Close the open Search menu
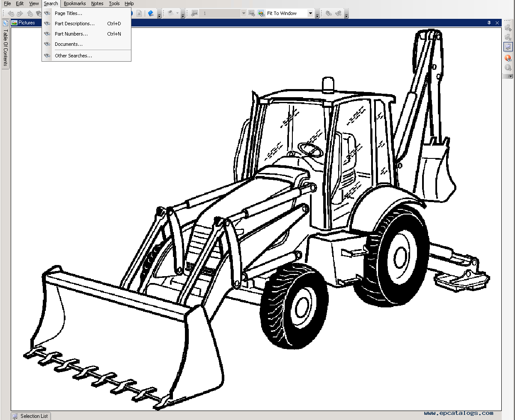Image resolution: width=515 pixels, height=420 pixels. pos(51,3)
